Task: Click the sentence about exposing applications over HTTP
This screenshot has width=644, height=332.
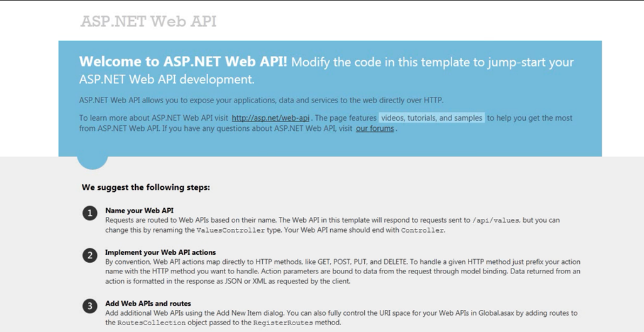Action: (261, 100)
